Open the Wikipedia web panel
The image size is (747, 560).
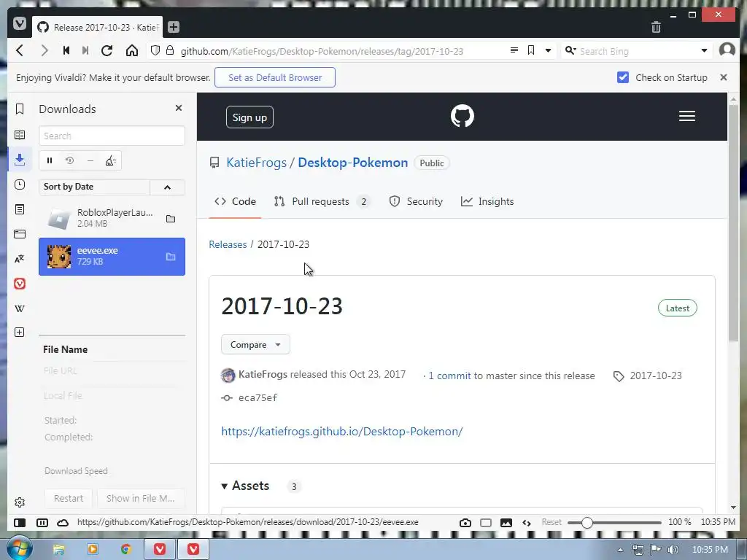[x=20, y=308]
